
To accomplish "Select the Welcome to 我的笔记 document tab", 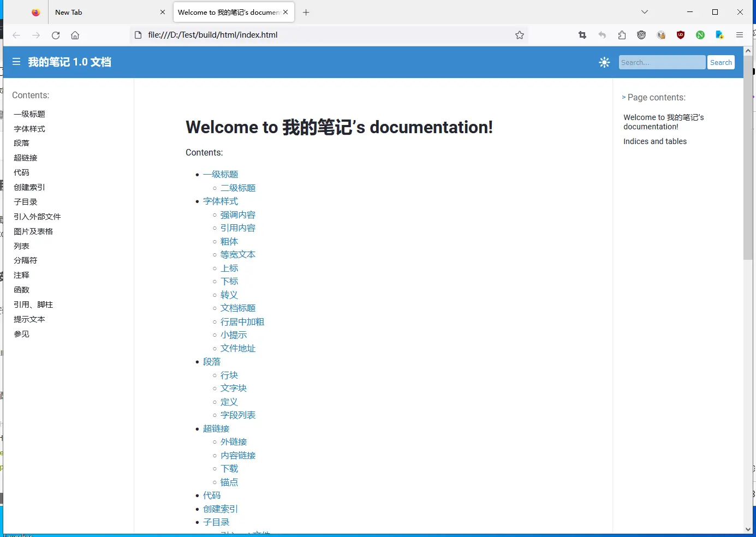I will click(234, 12).
